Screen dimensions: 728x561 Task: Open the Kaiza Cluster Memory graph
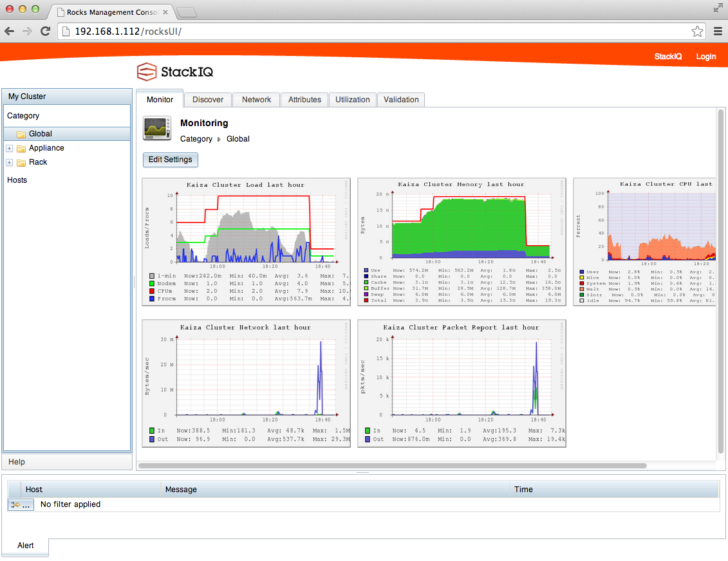coord(460,242)
